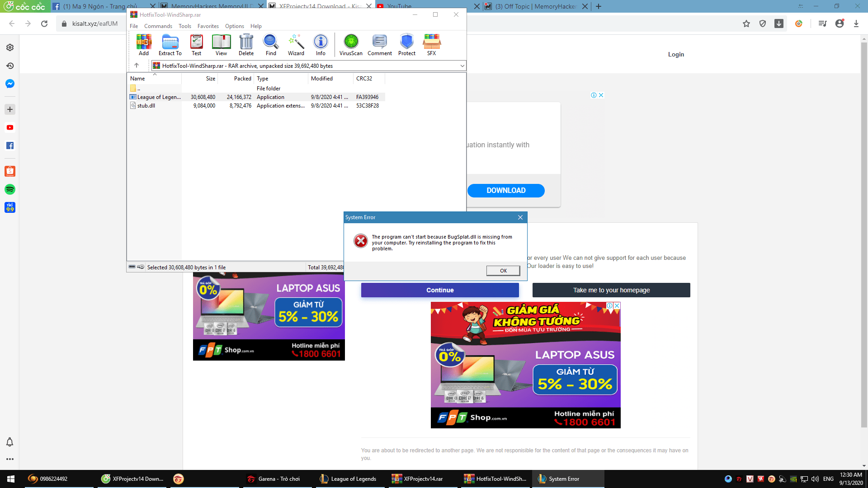Image resolution: width=868 pixels, height=488 pixels.
Task: Select the League of Legends application file
Action: (x=256, y=97)
